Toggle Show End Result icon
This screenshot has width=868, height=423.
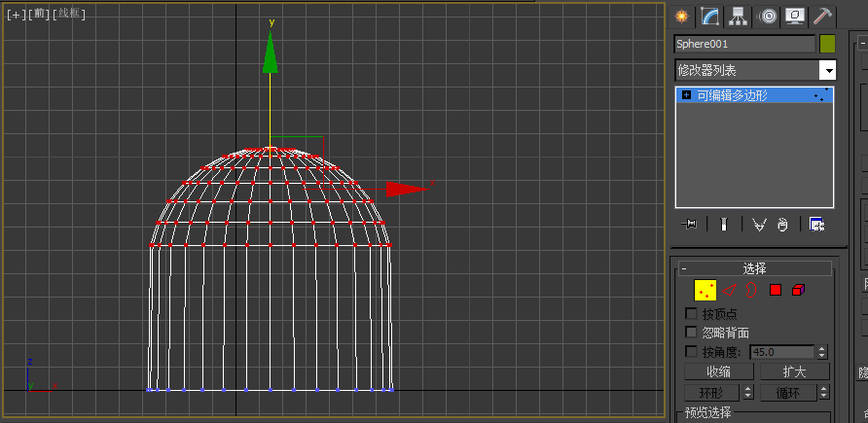723,225
